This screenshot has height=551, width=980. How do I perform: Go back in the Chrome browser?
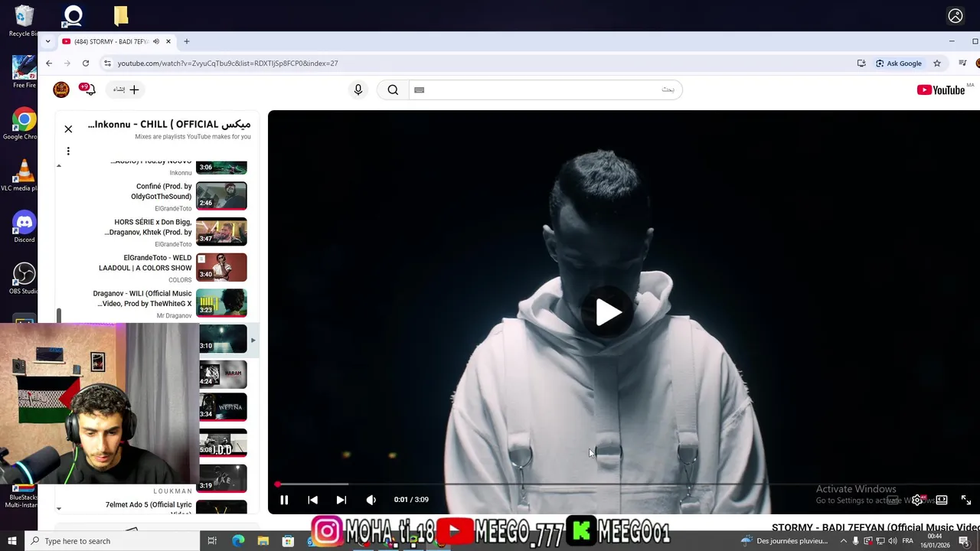pyautogui.click(x=49, y=64)
